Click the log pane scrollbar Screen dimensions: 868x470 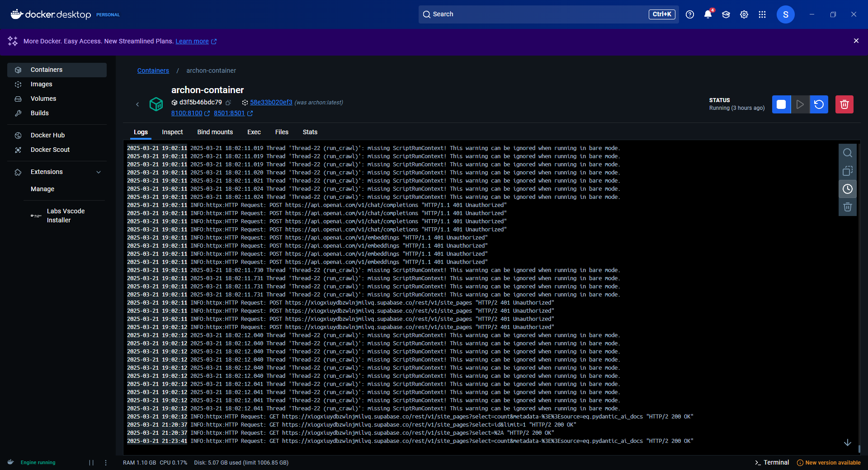click(859, 448)
